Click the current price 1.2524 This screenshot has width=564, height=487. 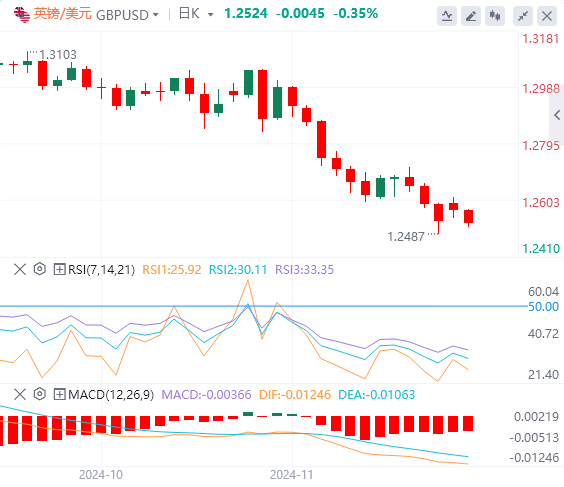[x=246, y=14]
